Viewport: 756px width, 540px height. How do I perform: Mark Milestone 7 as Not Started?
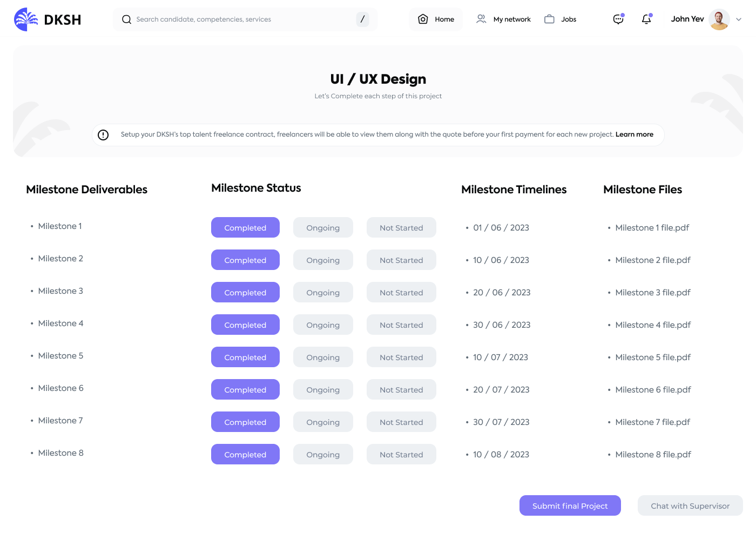401,422
